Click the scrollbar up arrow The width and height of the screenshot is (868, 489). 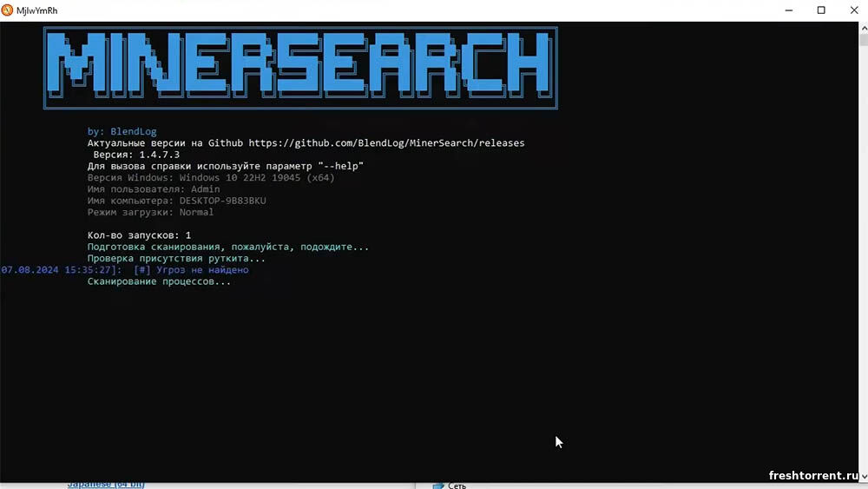point(863,29)
